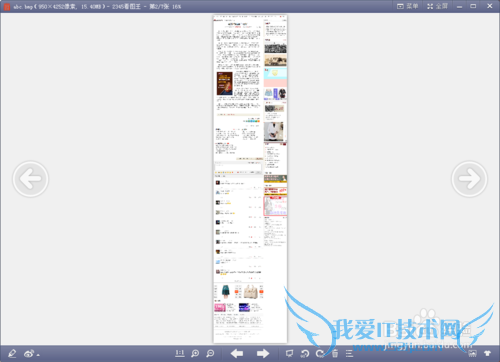The width and height of the screenshot is (500, 362).
Task: Switch to 全屏 fullscreen mode
Action: (x=437, y=6)
